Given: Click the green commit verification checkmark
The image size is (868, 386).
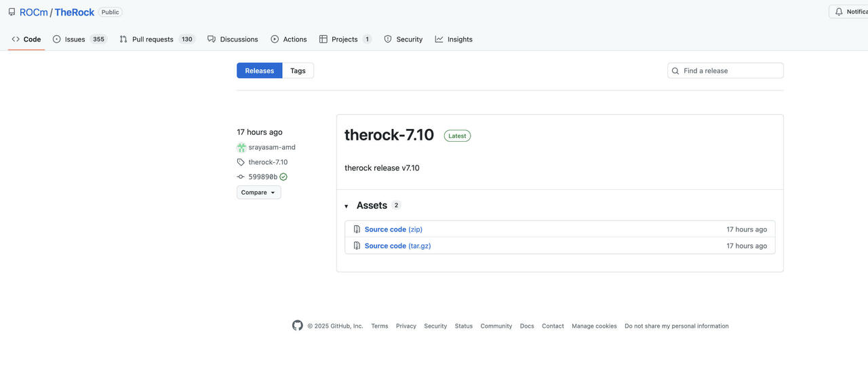Looking at the screenshot, I should pyautogui.click(x=283, y=177).
